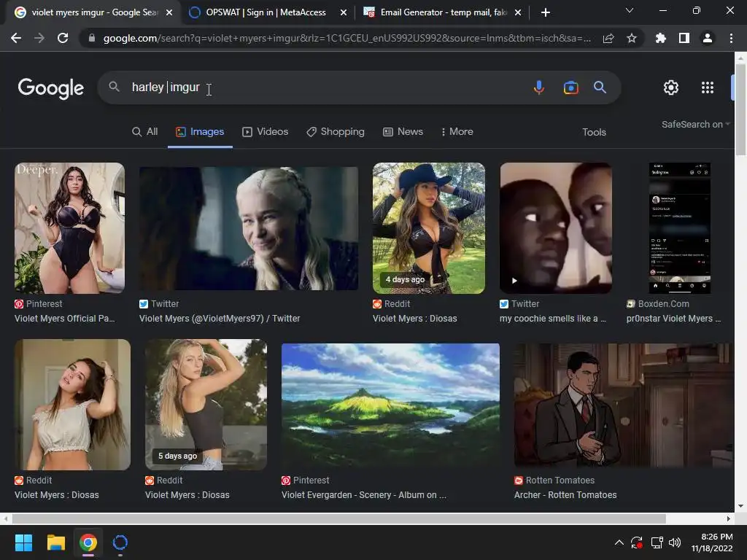Play the Twitter video thumbnail result
The width and height of the screenshot is (747, 560).
pos(555,228)
